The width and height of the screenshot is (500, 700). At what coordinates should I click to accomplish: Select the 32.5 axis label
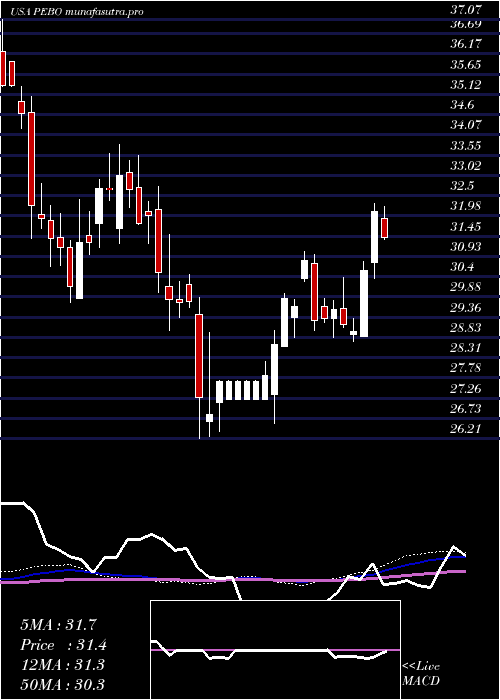(x=462, y=186)
